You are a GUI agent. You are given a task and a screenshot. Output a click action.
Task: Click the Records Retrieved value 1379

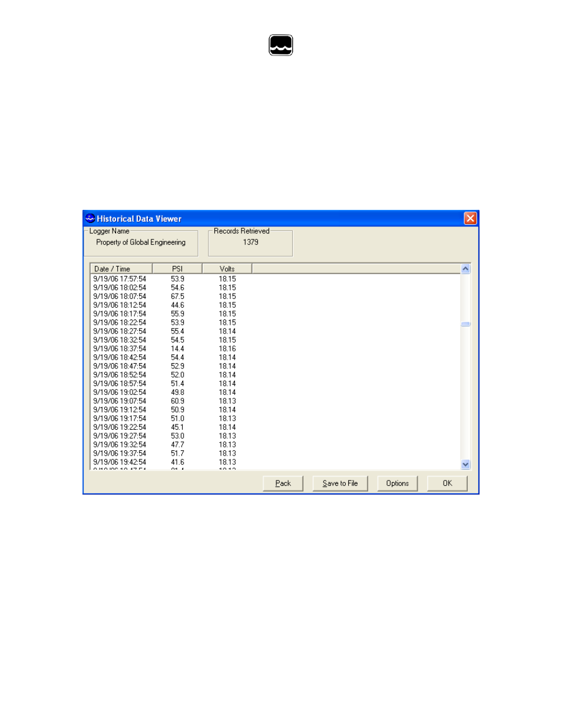(250, 242)
